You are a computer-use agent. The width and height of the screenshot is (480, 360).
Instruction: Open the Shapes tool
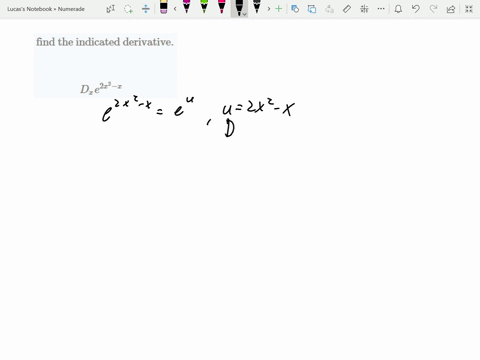[295, 9]
